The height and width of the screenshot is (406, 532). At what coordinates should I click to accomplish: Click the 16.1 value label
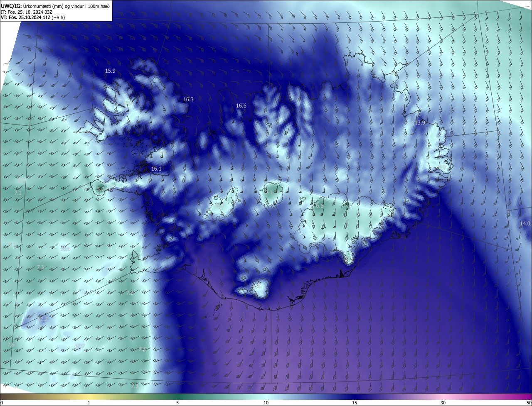click(x=156, y=169)
